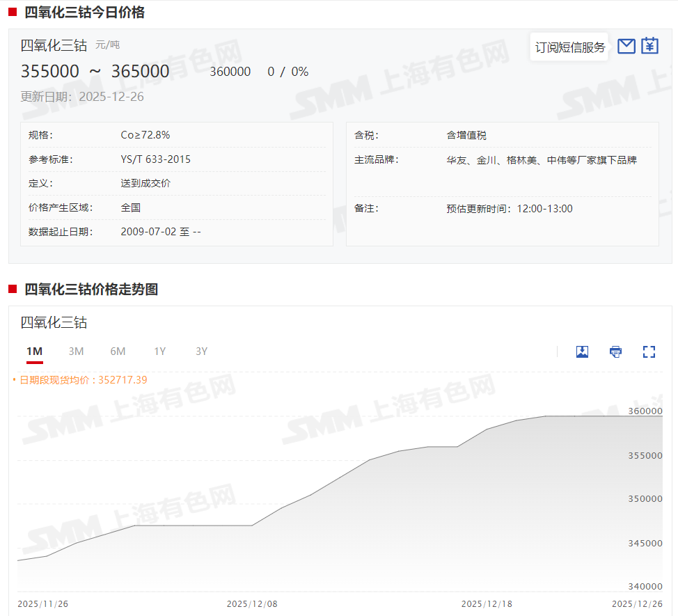
Task: Click the envelope email subscription icon
Action: coord(626,47)
